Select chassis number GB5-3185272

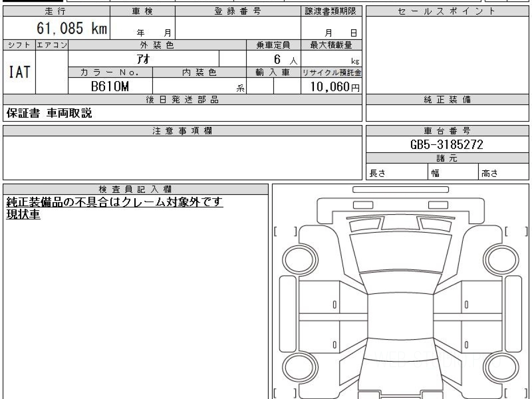447,145
